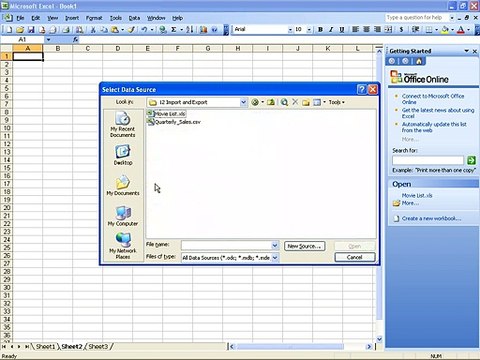
Task: Toggle Underline formatting
Action: click(x=342, y=30)
